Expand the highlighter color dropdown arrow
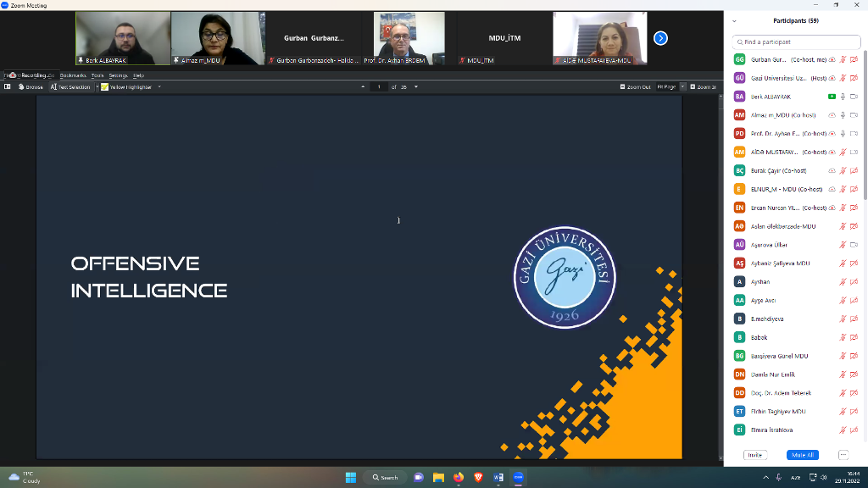Viewport: 868px width, 488px height. click(x=159, y=86)
